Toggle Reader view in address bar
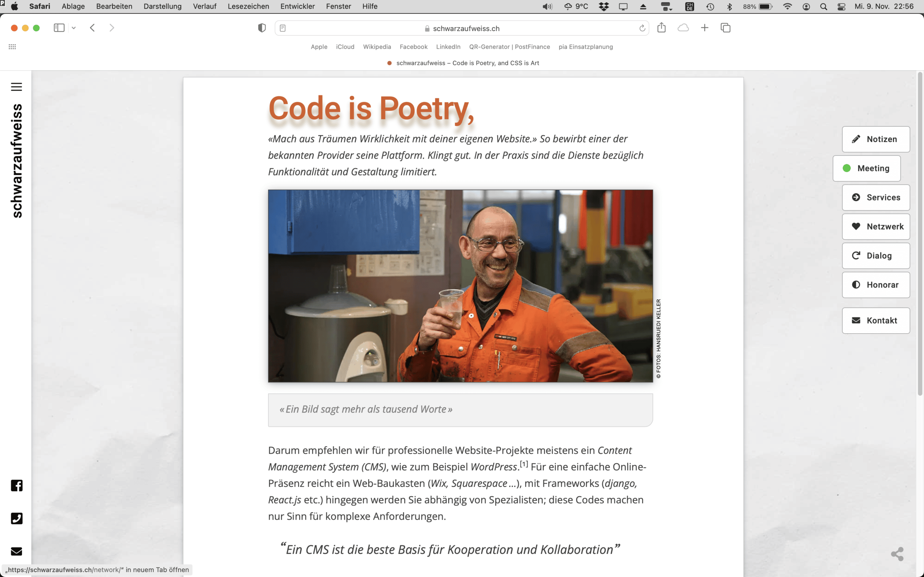Image resolution: width=924 pixels, height=577 pixels. (283, 28)
